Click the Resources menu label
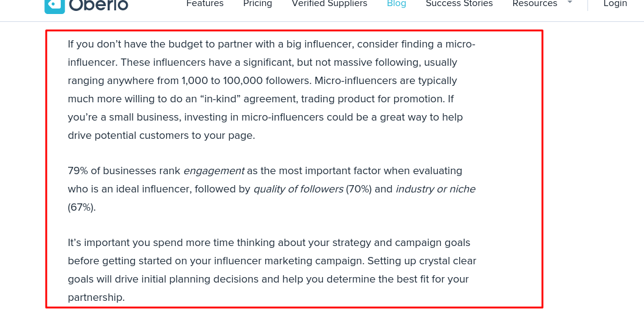 (535, 4)
